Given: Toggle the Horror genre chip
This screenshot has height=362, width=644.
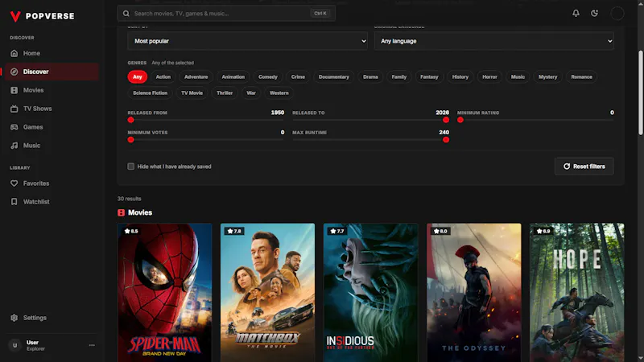Looking at the screenshot, I should click(489, 76).
